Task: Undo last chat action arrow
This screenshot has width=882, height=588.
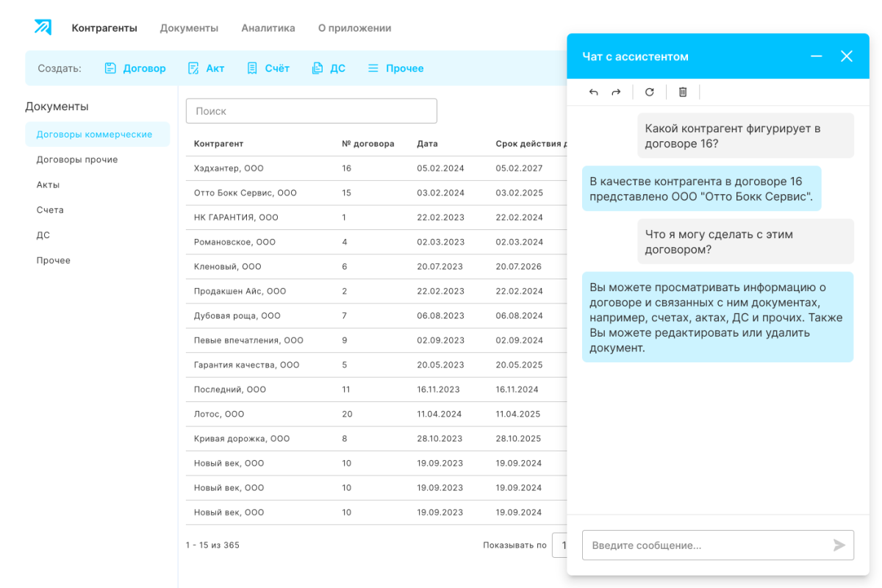Action: 594,92
